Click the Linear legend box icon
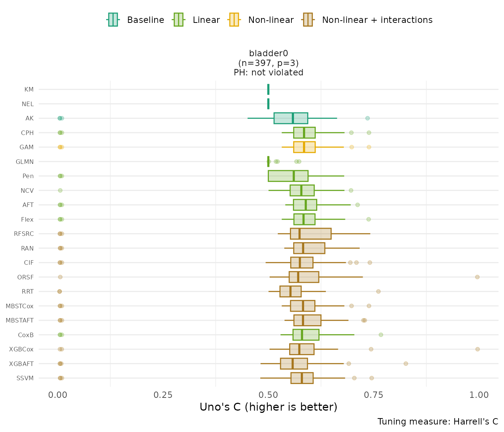The height and width of the screenshot is (432, 504). pos(178,19)
